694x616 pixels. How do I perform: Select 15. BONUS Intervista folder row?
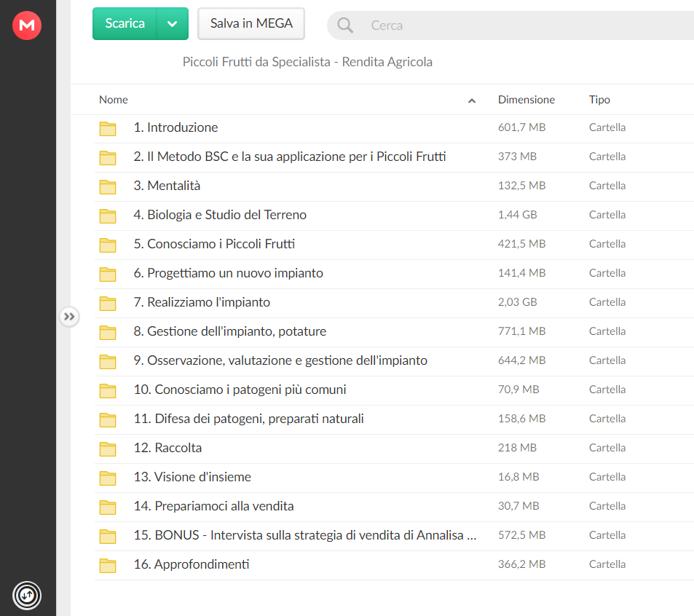[394, 536]
